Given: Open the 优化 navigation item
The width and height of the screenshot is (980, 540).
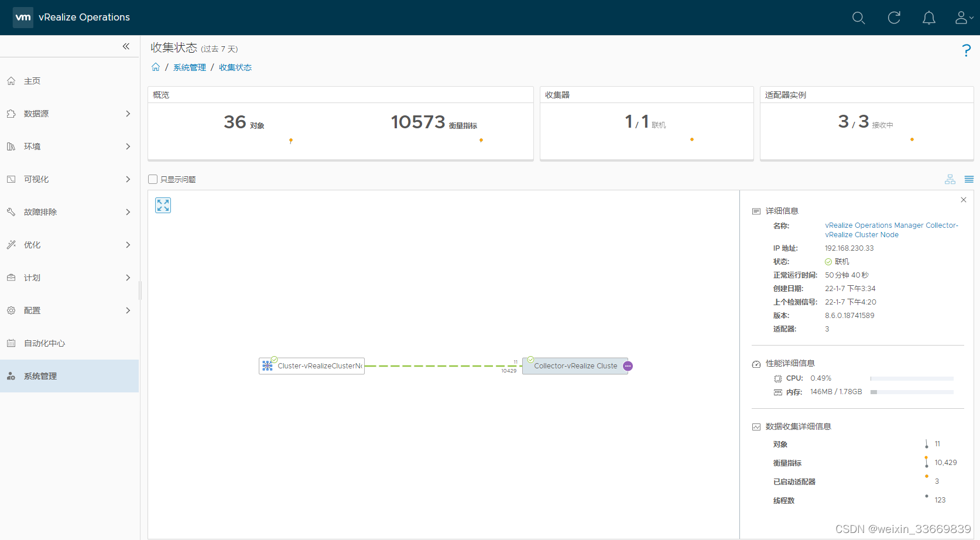Looking at the screenshot, I should coord(70,245).
